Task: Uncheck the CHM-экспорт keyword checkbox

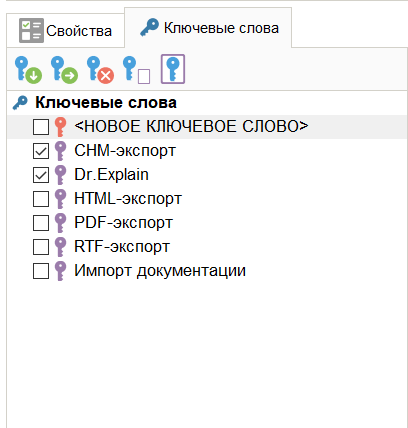Action: (x=41, y=151)
